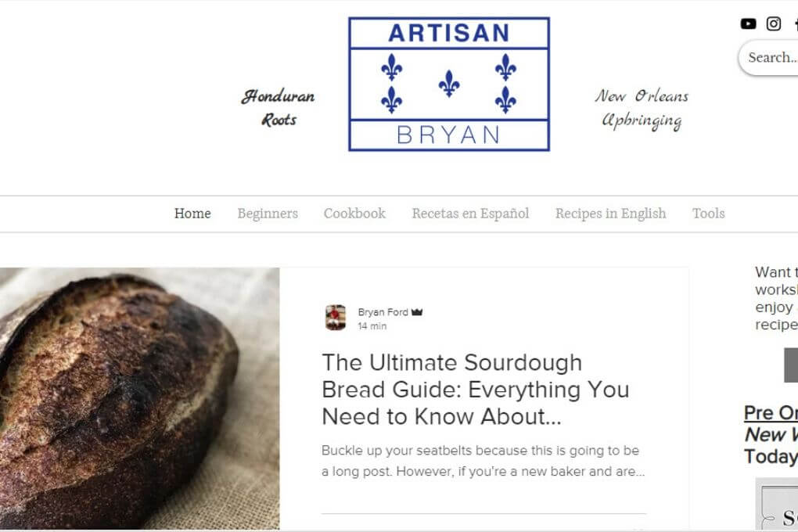Click the admin crown icon beside Bryan Ford
The image size is (798, 532).
point(417,312)
